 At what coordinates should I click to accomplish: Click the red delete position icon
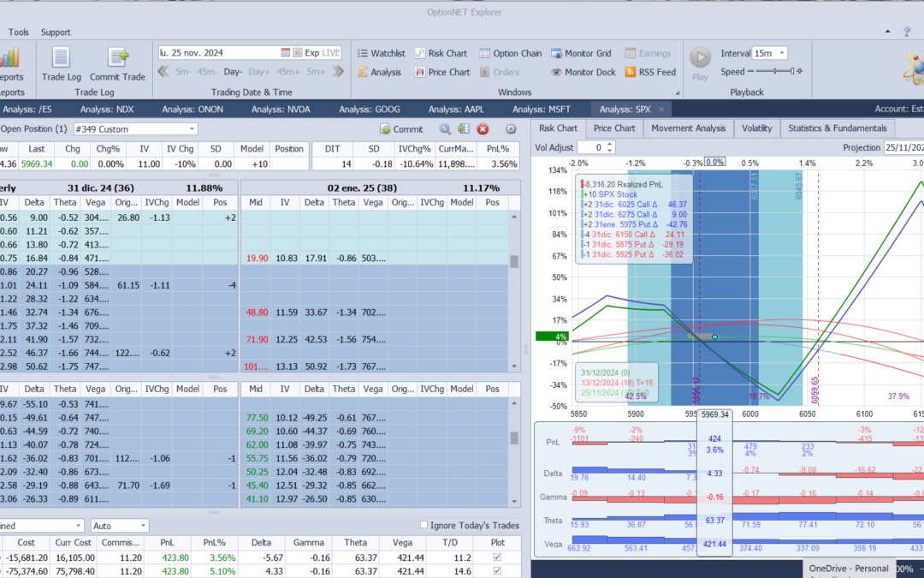[483, 129]
